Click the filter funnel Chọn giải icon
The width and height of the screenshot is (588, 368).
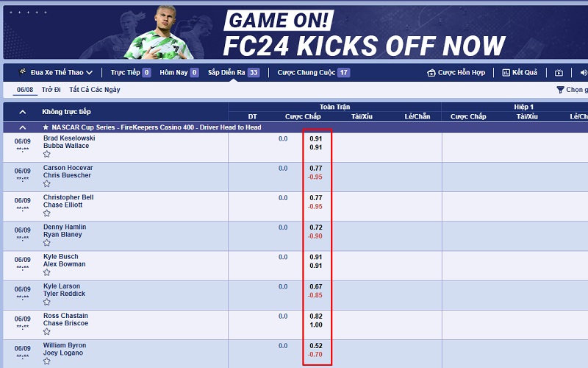tap(560, 90)
